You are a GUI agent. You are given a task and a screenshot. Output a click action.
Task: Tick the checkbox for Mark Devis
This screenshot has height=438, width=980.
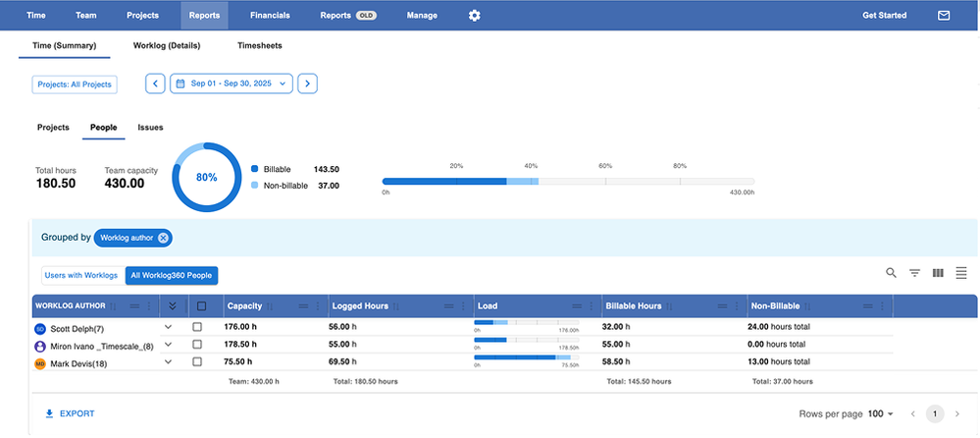pyautogui.click(x=197, y=362)
